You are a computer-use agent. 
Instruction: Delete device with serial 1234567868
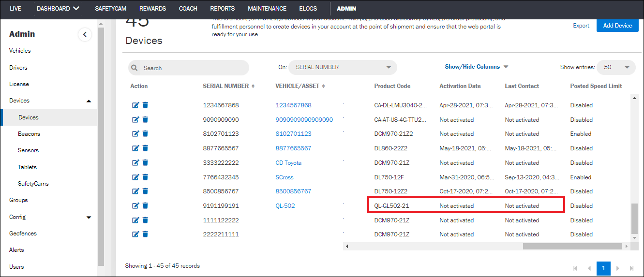(x=145, y=105)
